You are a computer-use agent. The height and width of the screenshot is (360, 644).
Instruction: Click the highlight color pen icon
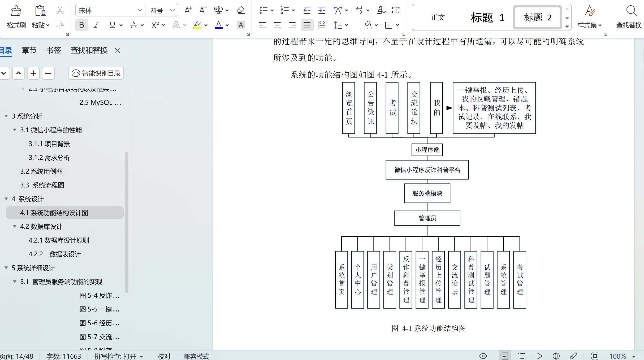pyautogui.click(x=198, y=25)
